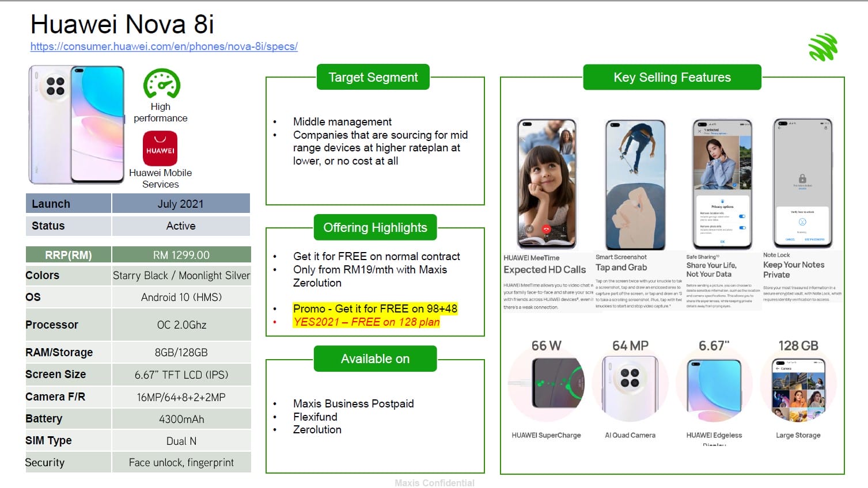The image size is (868, 488).
Task: Click the 'Launch' row label
Action: point(69,204)
